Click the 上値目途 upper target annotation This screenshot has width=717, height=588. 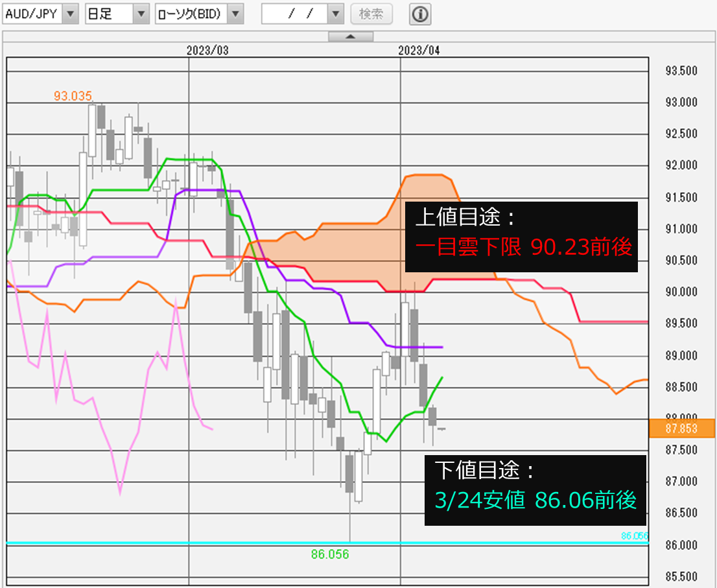tap(521, 237)
